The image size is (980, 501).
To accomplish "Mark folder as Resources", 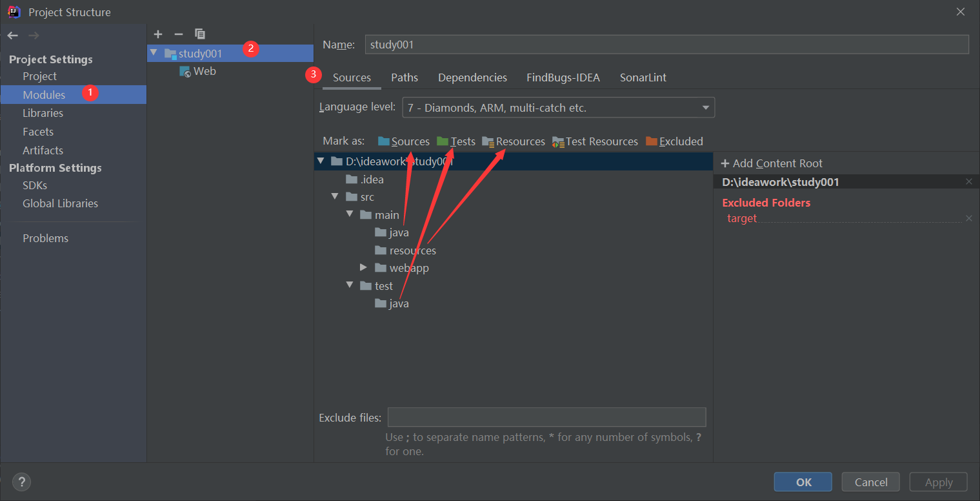I will click(x=514, y=141).
